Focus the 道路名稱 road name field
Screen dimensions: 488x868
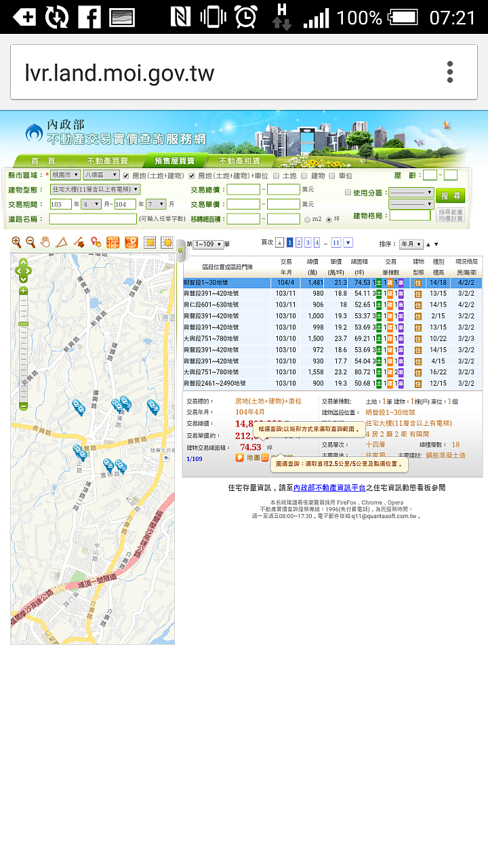click(x=93, y=219)
